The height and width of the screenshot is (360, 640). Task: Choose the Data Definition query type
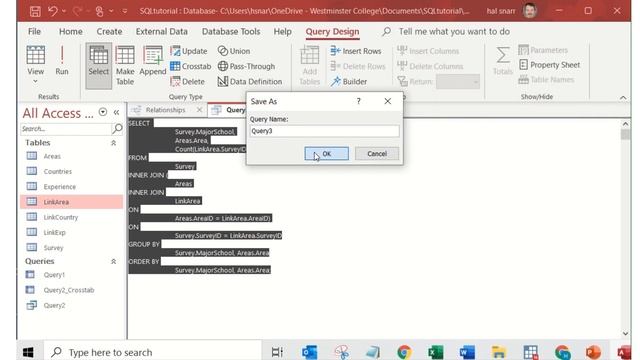pos(250,82)
